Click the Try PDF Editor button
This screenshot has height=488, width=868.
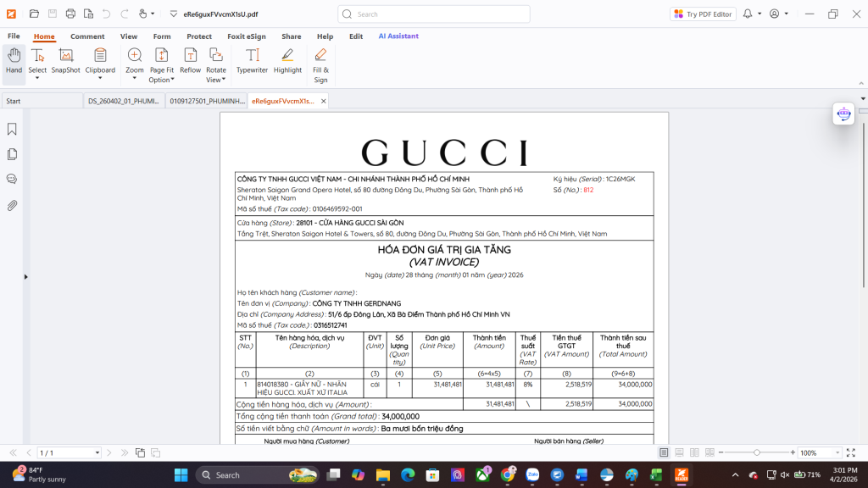pos(703,14)
